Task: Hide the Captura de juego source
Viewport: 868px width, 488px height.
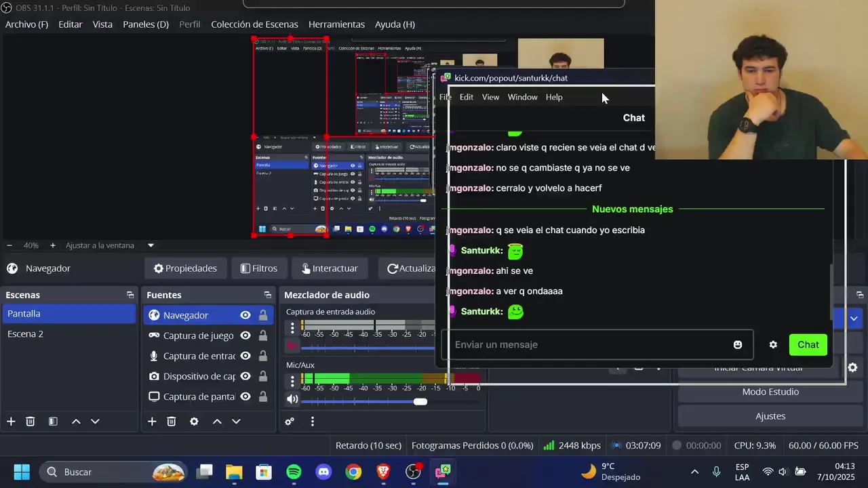Action: pos(245,335)
